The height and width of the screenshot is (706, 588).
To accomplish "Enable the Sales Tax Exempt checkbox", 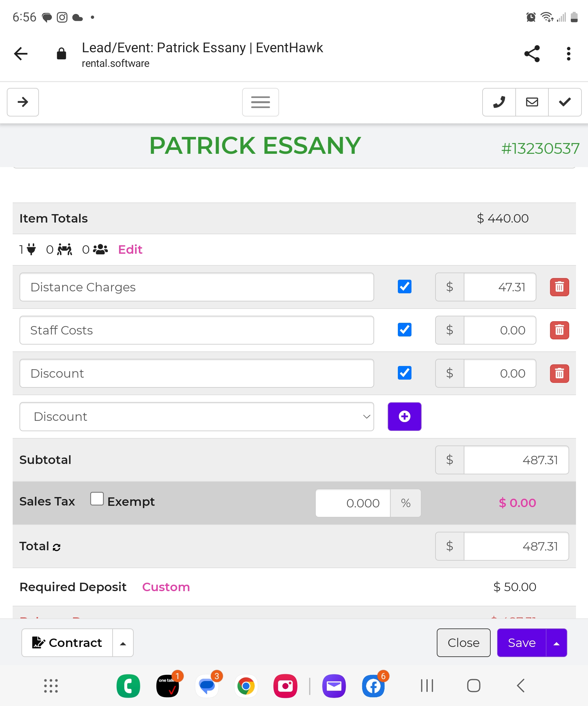I will 97,499.
